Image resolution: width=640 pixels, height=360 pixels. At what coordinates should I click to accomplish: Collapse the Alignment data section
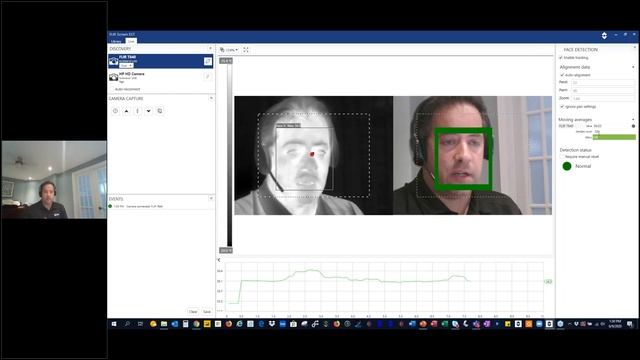click(633, 67)
